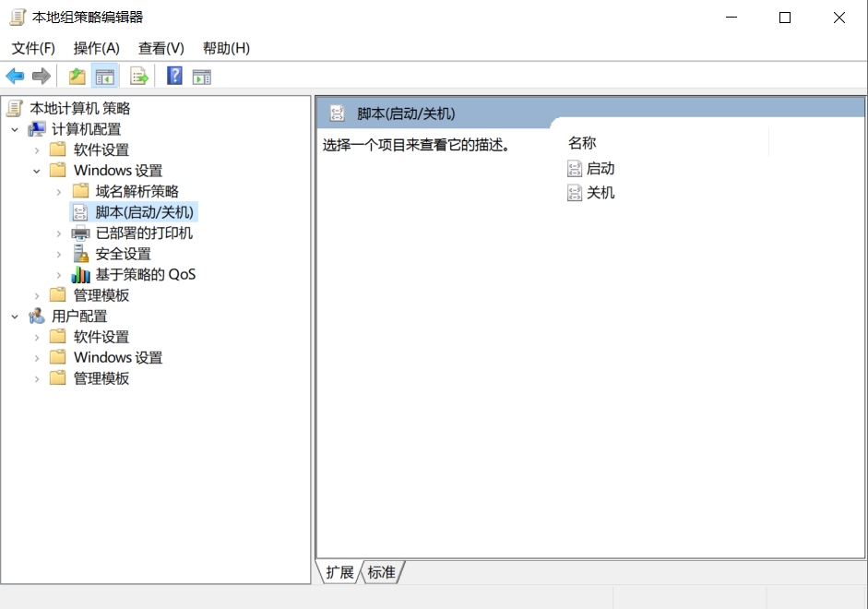Minimize the 本地组策略编辑器 window
This screenshot has height=609, width=868.
coord(731,18)
